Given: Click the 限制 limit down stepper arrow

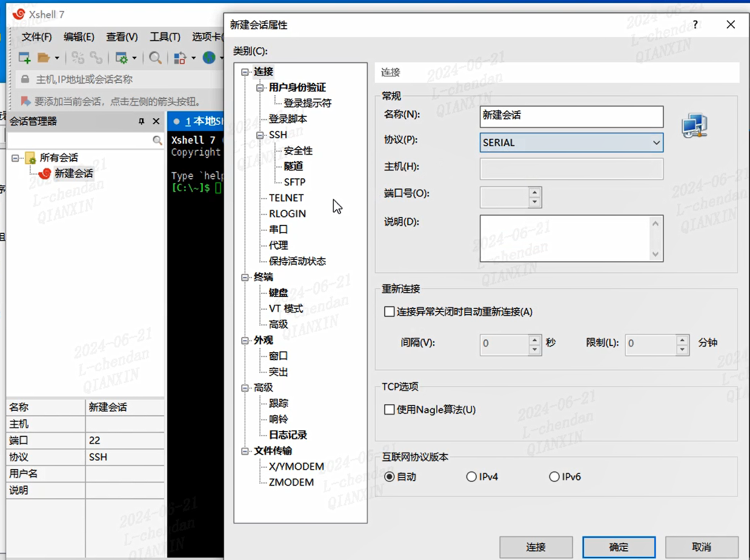Looking at the screenshot, I should (x=682, y=350).
